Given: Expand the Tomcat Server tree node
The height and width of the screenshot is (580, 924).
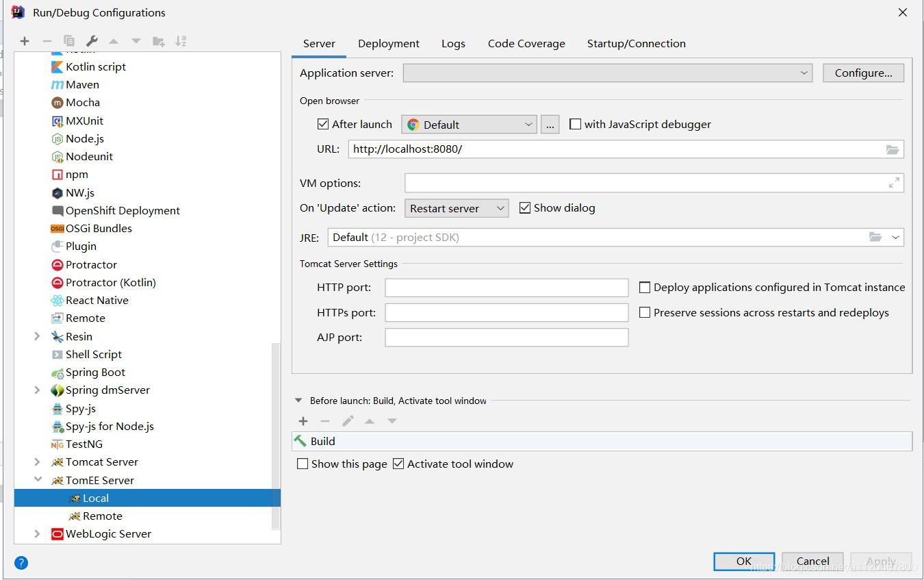Looking at the screenshot, I should coord(38,462).
